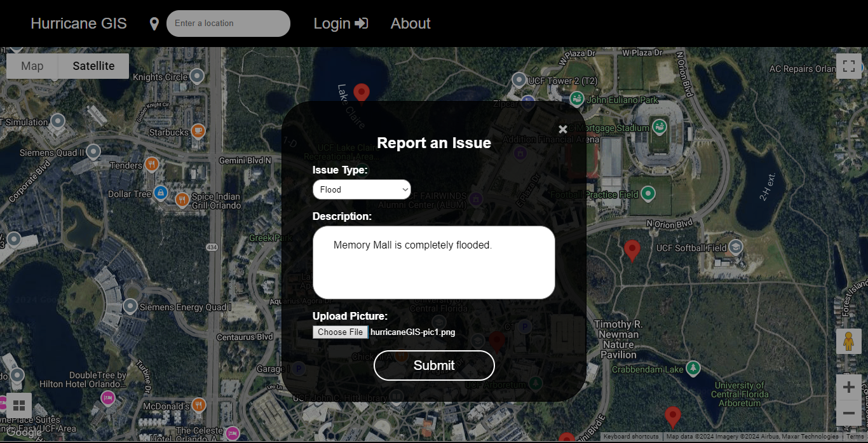The width and height of the screenshot is (868, 443).
Task: Click the Timothy R. Newman Nature Pavilion label
Action: 618,339
